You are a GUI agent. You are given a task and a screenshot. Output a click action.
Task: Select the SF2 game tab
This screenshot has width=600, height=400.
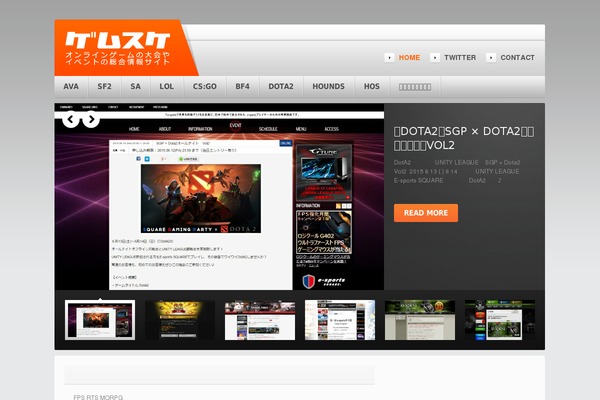pyautogui.click(x=104, y=87)
